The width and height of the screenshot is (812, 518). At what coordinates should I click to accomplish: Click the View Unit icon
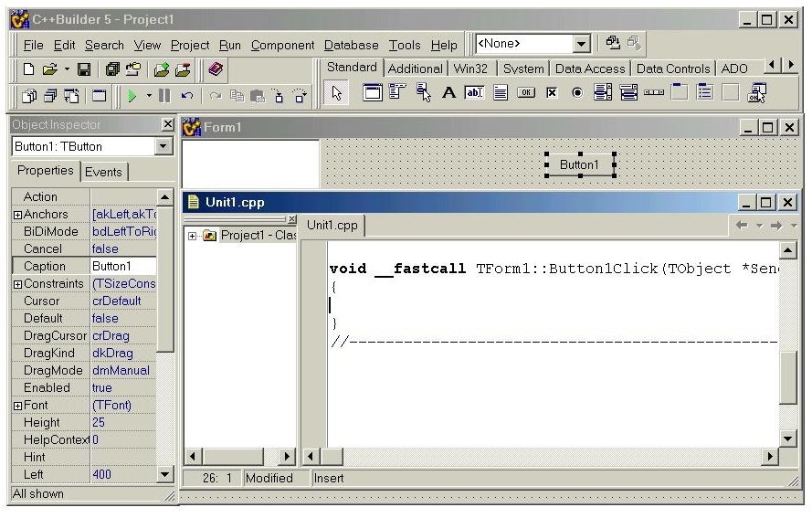[29, 96]
